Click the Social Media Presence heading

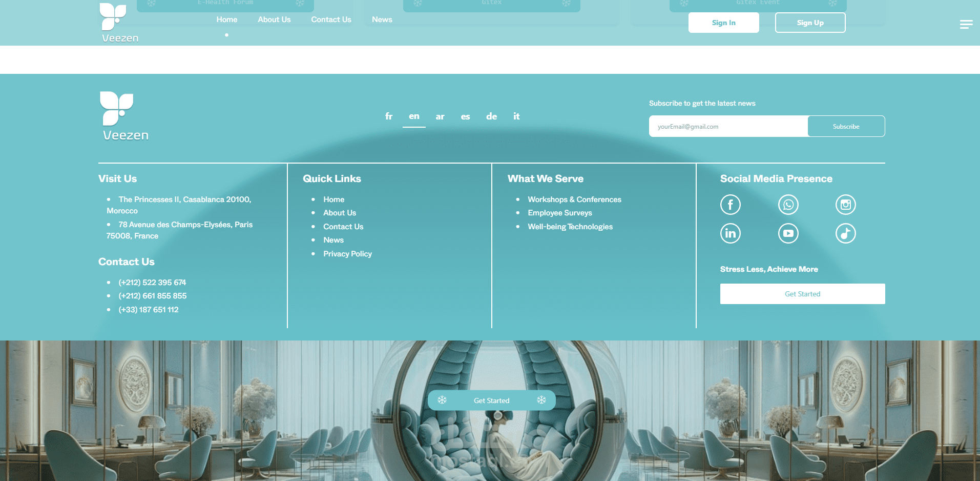click(x=776, y=178)
